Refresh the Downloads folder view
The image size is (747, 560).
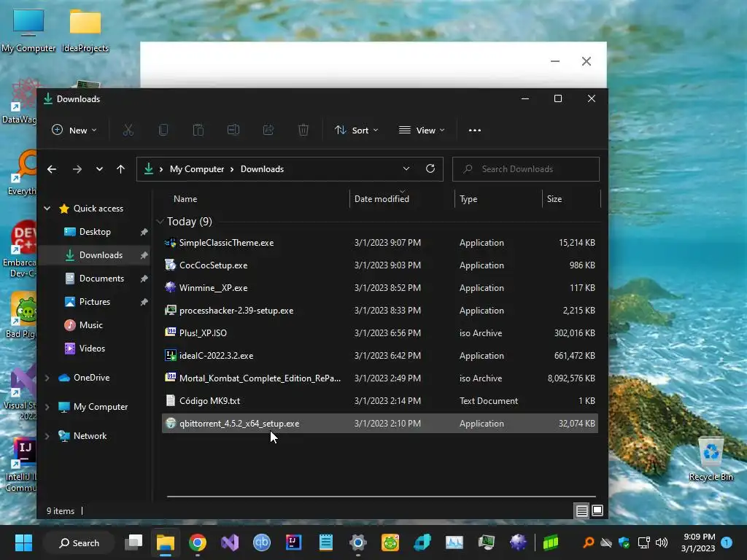pos(430,168)
